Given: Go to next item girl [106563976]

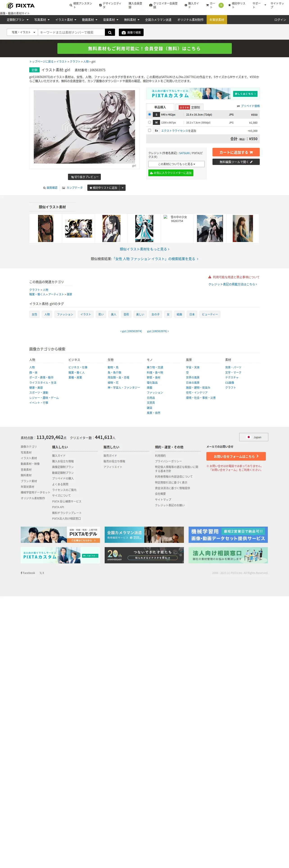Looking at the screenshot, I should [158, 331].
